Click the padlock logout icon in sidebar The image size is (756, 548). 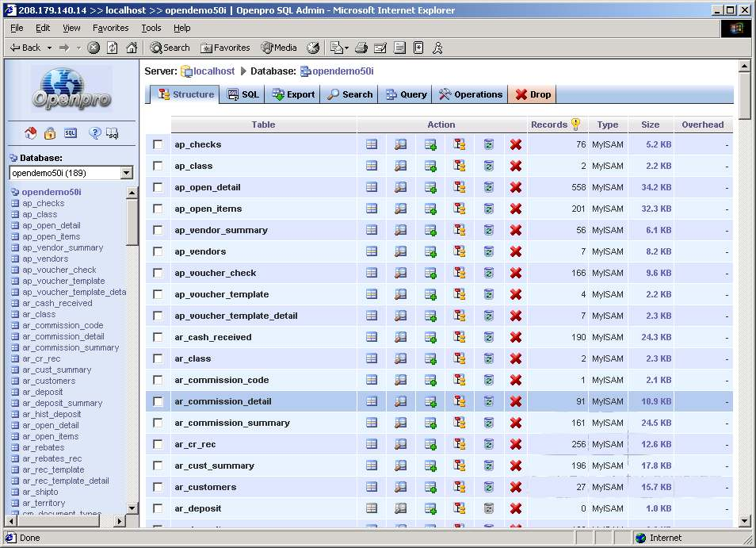click(50, 133)
